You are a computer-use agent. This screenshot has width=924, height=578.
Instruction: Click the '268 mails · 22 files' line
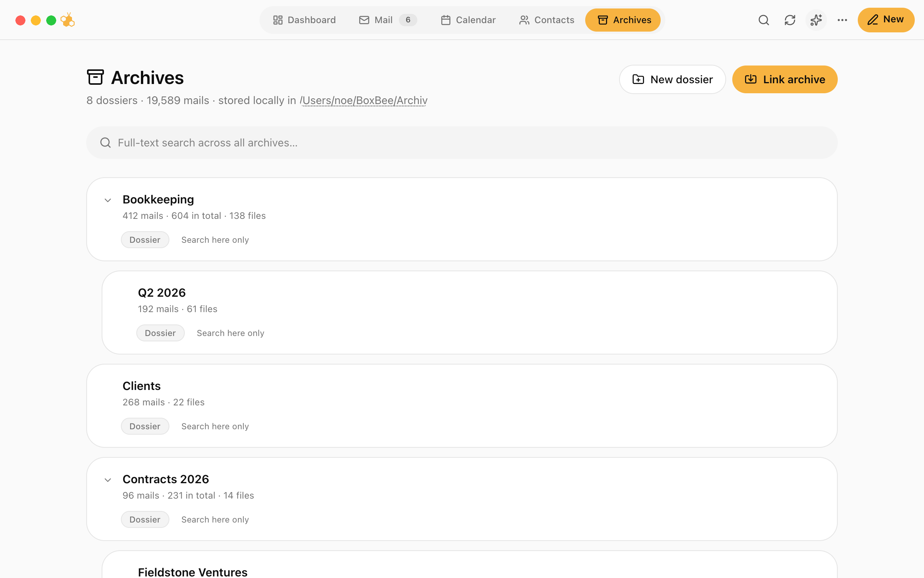[164, 402]
